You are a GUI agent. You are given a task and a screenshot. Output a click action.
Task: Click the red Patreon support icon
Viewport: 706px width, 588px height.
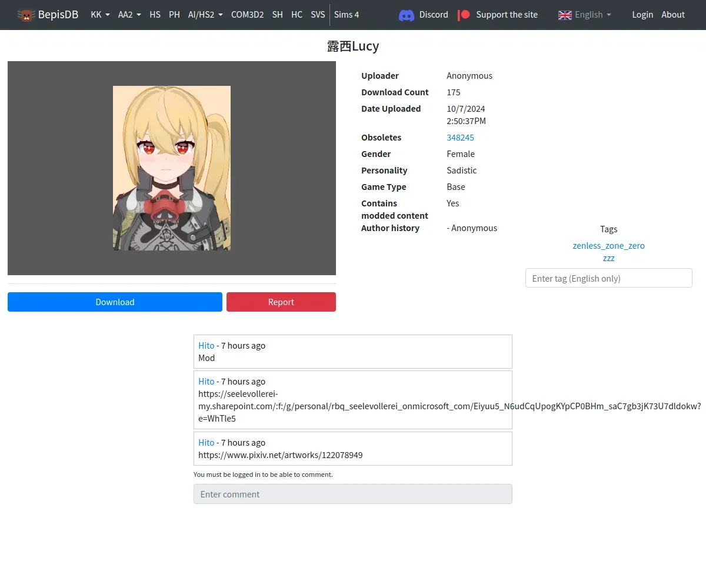[464, 15]
